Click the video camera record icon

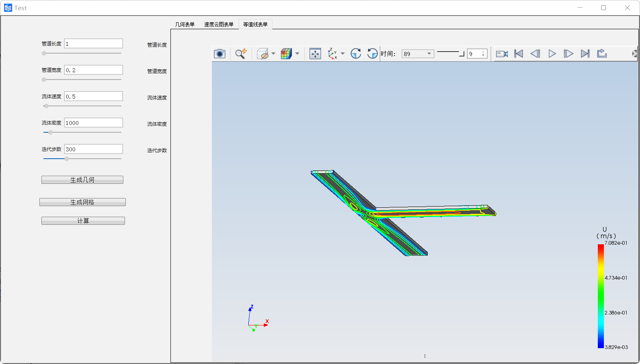point(502,54)
